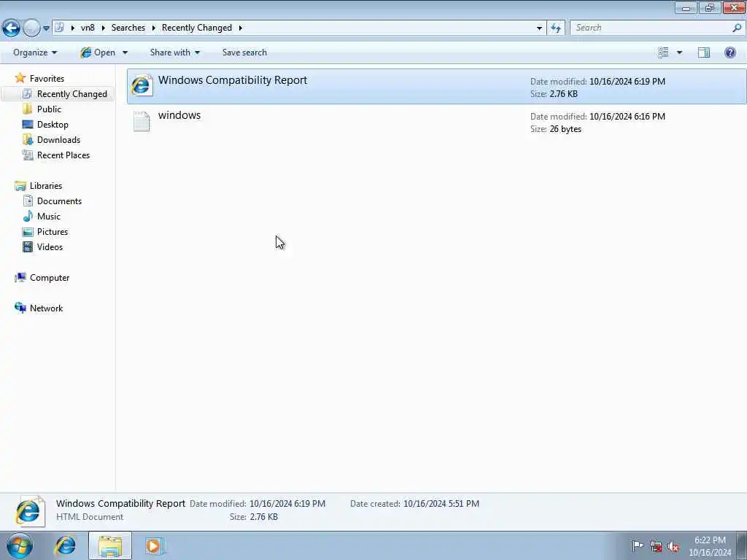Open the Pictures library
747x560 pixels.
tap(53, 231)
